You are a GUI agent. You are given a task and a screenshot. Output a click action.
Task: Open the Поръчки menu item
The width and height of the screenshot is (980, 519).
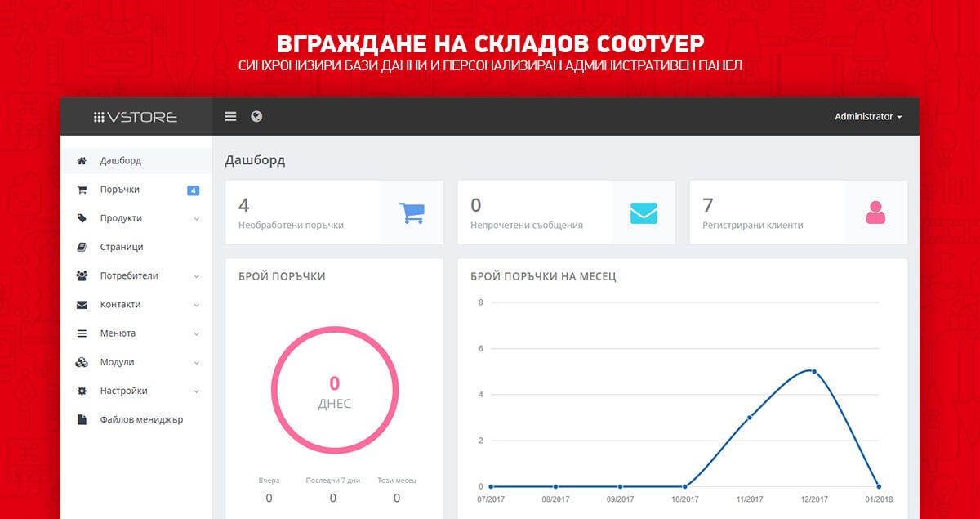pyautogui.click(x=119, y=190)
